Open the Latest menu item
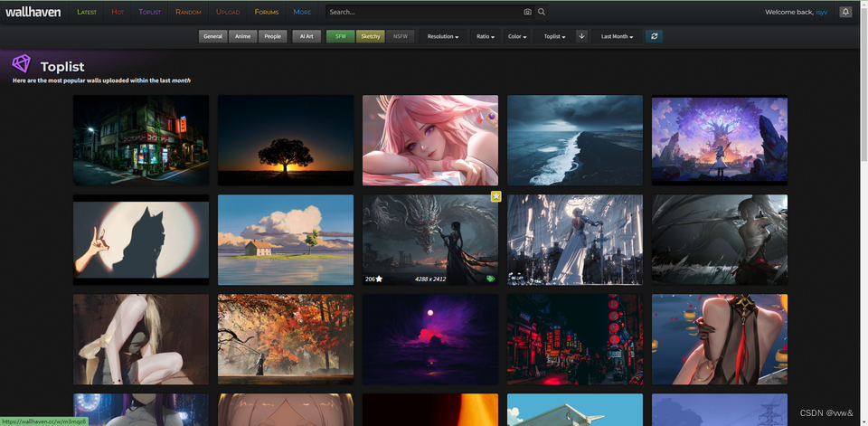 (87, 12)
